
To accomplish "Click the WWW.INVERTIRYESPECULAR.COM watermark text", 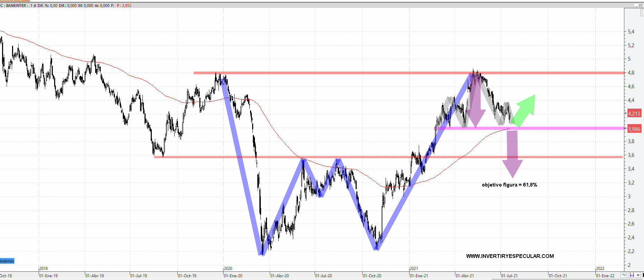I will 510,256.
